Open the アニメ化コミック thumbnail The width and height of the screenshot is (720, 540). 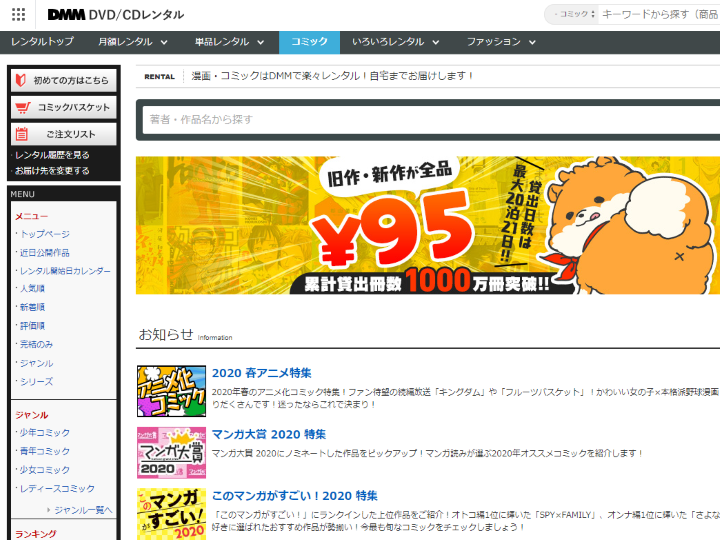tap(171, 391)
